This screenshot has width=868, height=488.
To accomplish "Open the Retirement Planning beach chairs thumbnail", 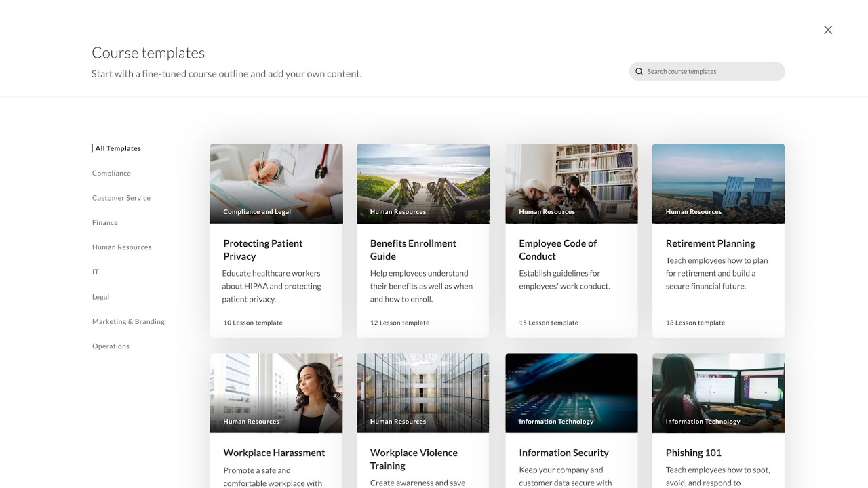I will coord(719,184).
